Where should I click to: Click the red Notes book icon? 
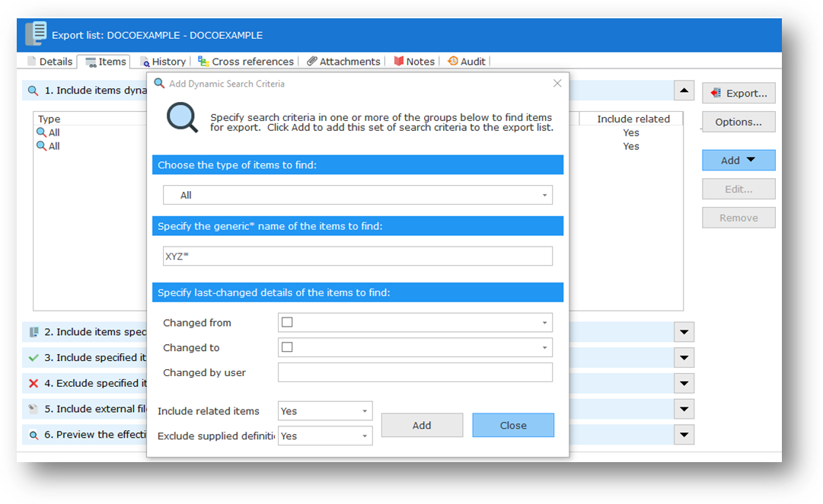click(399, 61)
